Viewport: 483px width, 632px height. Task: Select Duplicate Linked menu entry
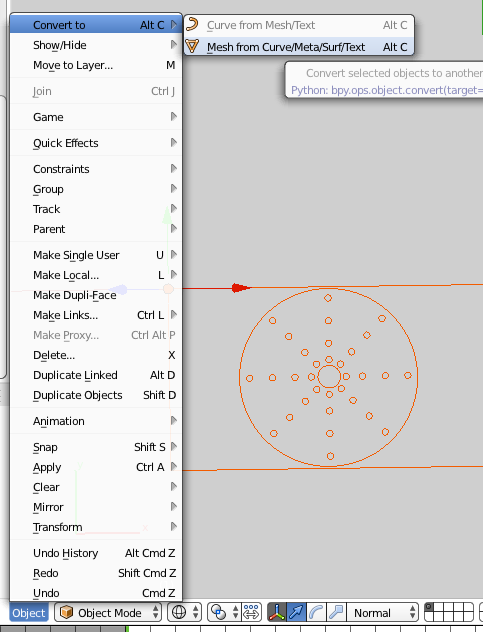coord(96,375)
